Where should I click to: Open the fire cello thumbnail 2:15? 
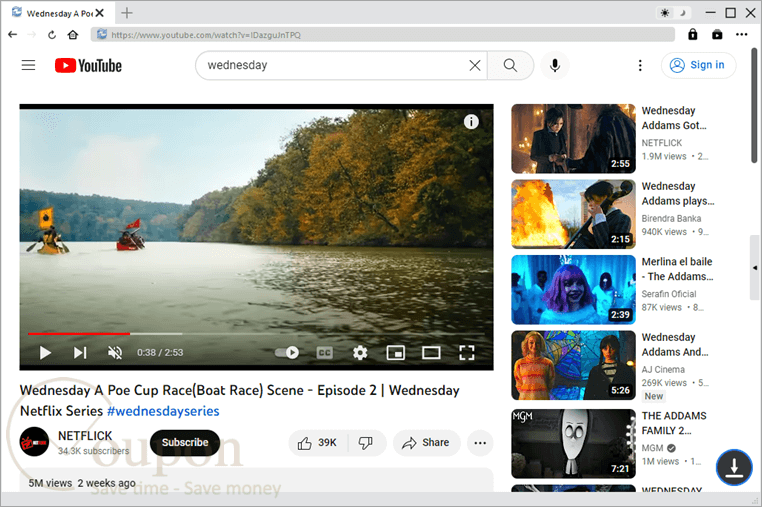pos(573,214)
